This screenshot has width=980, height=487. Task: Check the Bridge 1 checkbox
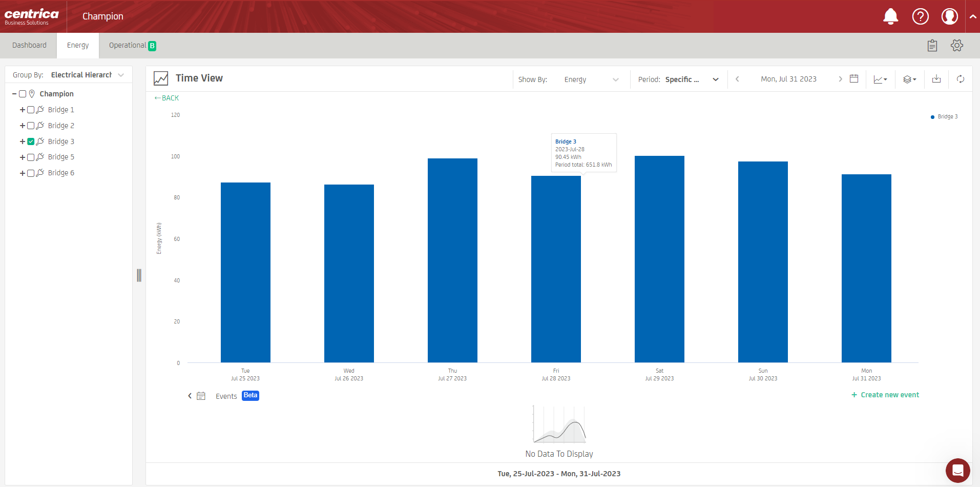point(31,110)
